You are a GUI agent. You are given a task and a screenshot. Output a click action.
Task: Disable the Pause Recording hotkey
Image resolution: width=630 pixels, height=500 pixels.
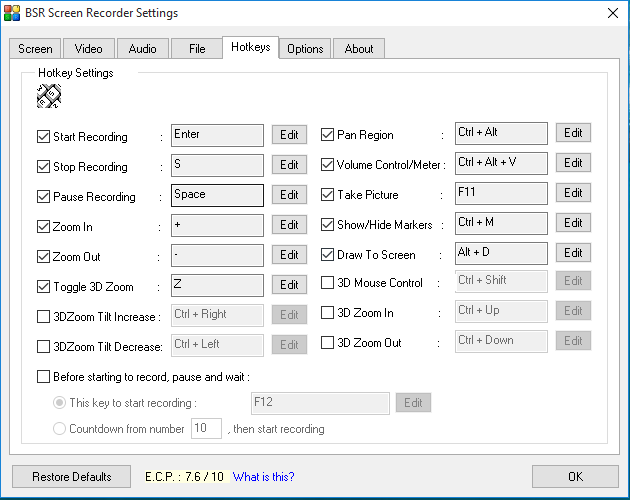43,197
